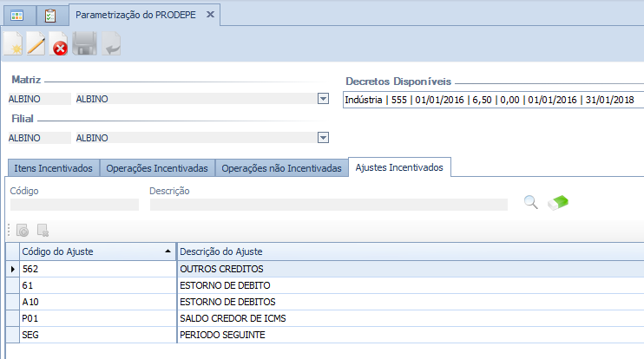Switch to Operações Incentivadas tab
The image size is (644, 359).
point(157,168)
